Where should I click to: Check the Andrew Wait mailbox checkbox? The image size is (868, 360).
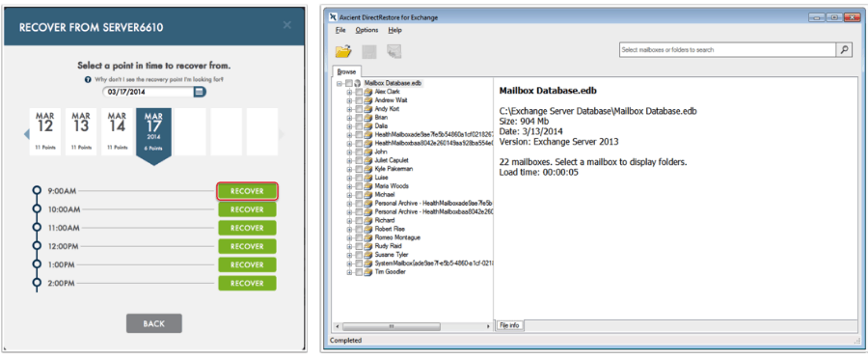pos(359,100)
